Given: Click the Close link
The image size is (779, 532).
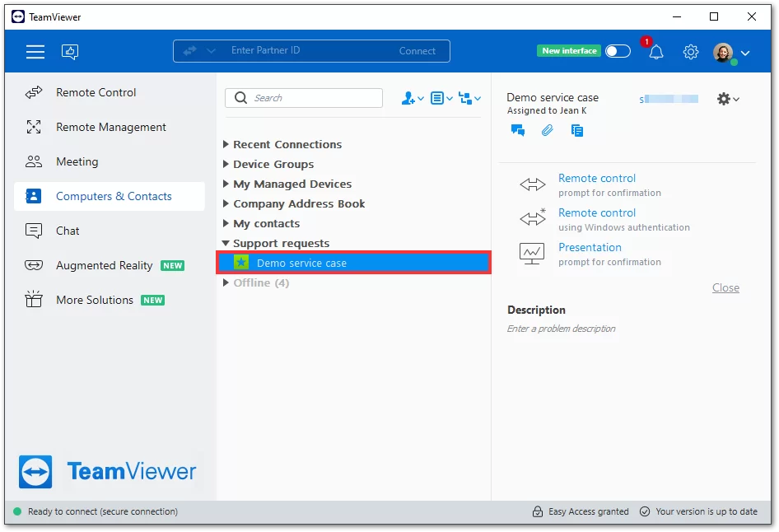Looking at the screenshot, I should point(725,287).
